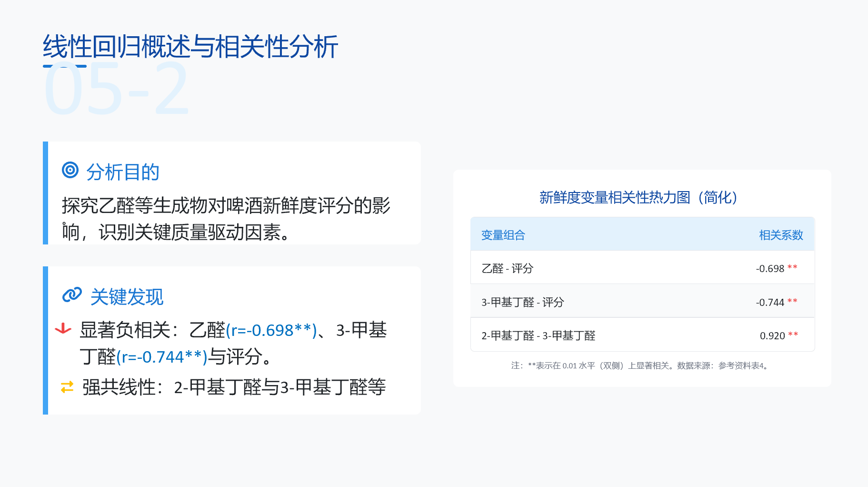Click the blue value (r=-0.698**)

click(271, 330)
